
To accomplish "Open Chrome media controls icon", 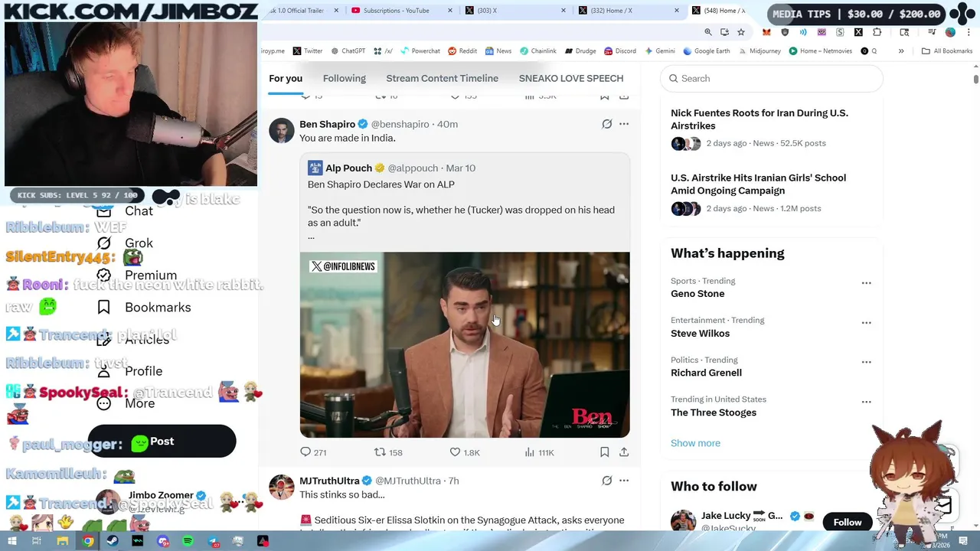I will (932, 32).
